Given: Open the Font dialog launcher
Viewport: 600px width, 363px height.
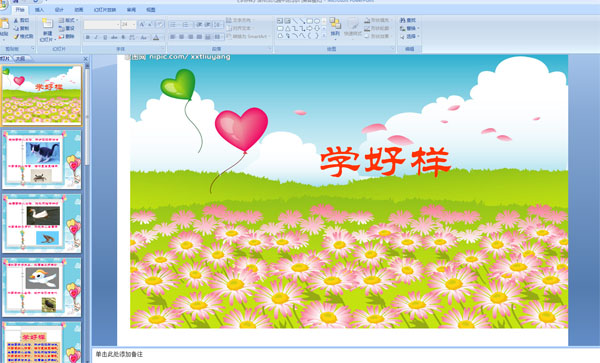Looking at the screenshot, I should pyautogui.click(x=164, y=49).
